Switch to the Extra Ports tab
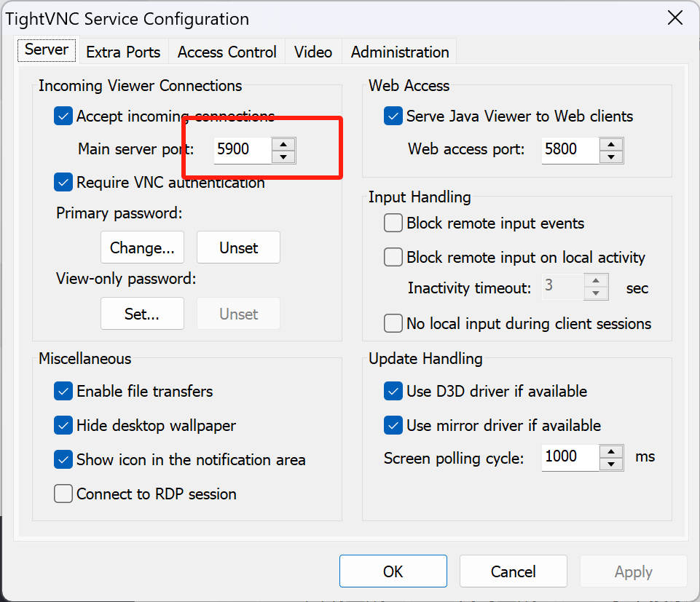Image resolution: width=700 pixels, height=602 pixels. (122, 52)
